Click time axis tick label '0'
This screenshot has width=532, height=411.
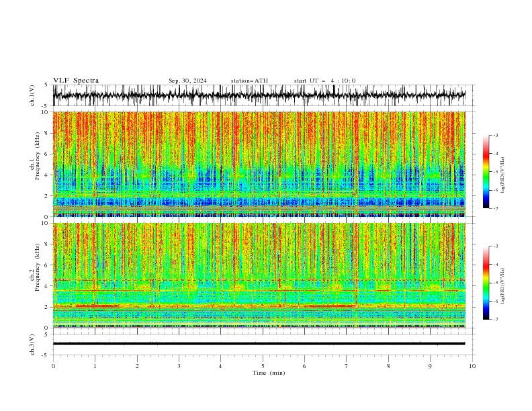pyautogui.click(x=53, y=366)
